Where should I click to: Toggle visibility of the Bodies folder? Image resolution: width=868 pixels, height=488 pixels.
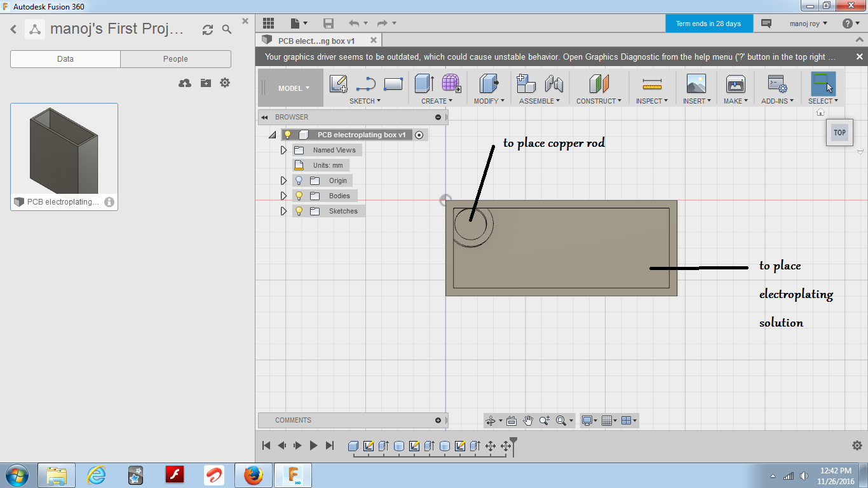(x=298, y=195)
